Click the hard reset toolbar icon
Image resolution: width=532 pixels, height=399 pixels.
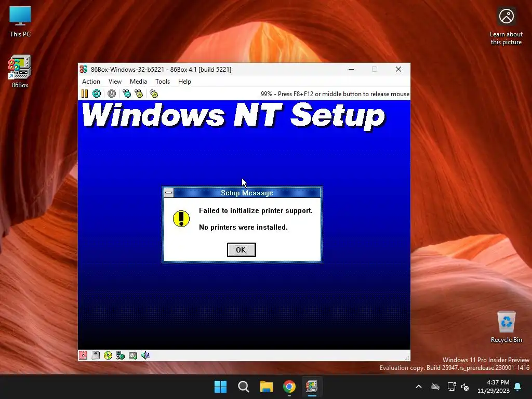(x=97, y=94)
